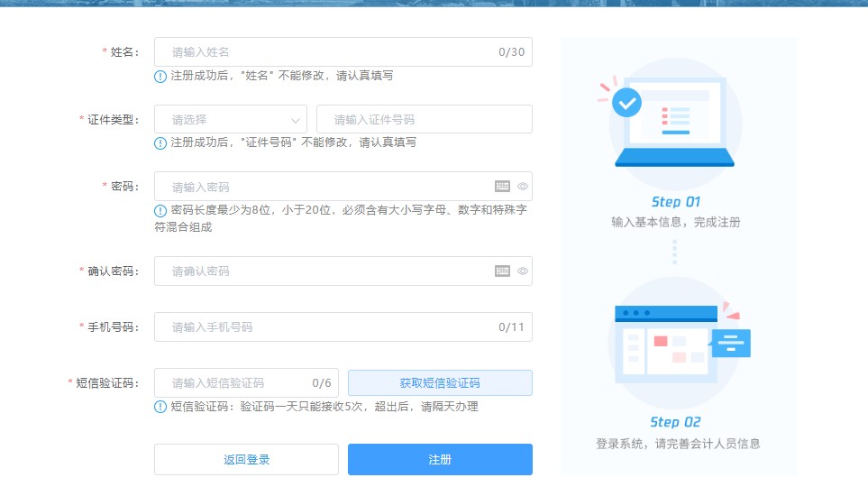Expand the 证件类型 请选择 dropdown
868x496 pixels.
click(x=231, y=119)
